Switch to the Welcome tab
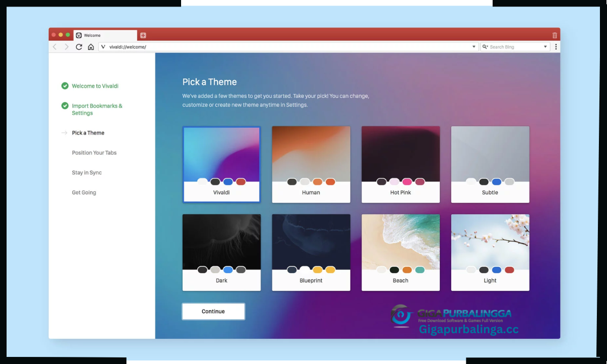Viewport: 607px width, 364px height. point(105,35)
